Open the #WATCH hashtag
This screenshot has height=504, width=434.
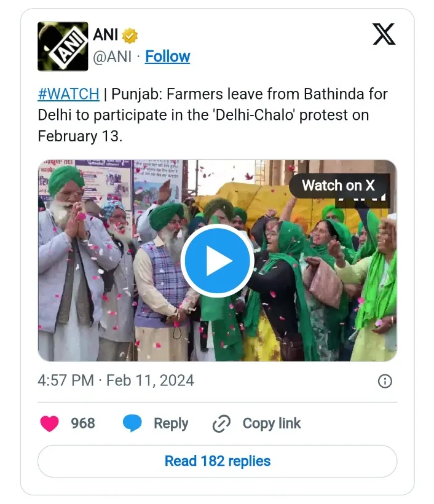point(68,94)
